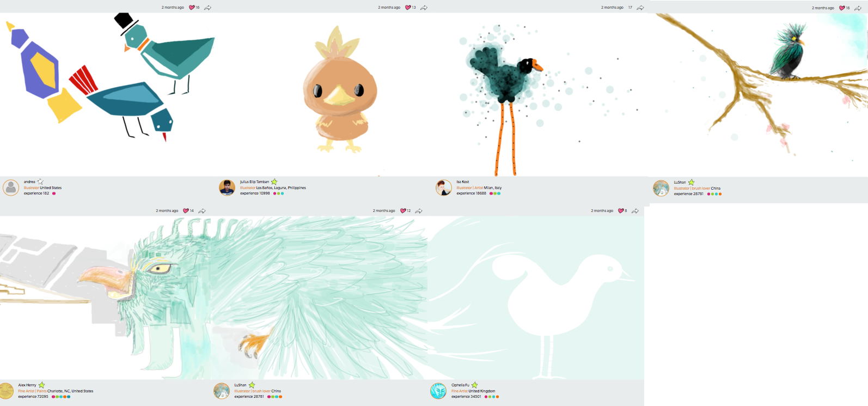The height and width of the screenshot is (406, 868).
Task: Click 'experience 182' text
Action: pos(36,193)
